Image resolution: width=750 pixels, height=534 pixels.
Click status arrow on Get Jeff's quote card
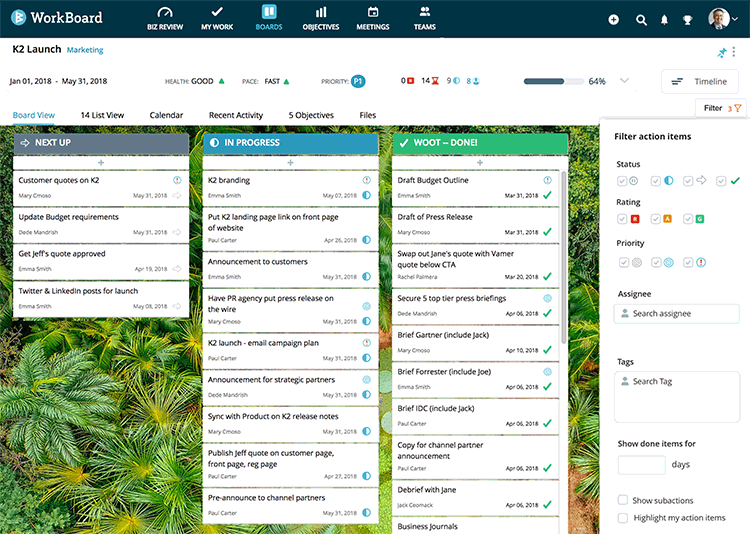(177, 269)
